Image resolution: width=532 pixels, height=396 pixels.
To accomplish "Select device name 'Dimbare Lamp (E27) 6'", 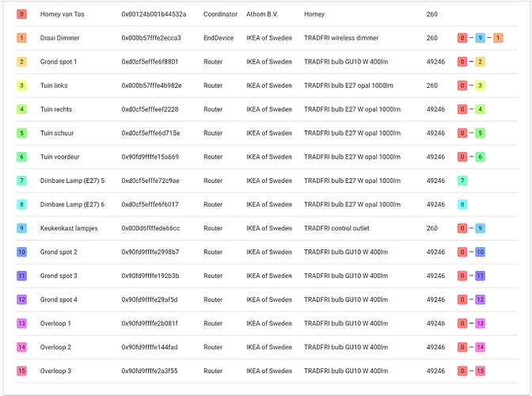I will coord(72,204).
